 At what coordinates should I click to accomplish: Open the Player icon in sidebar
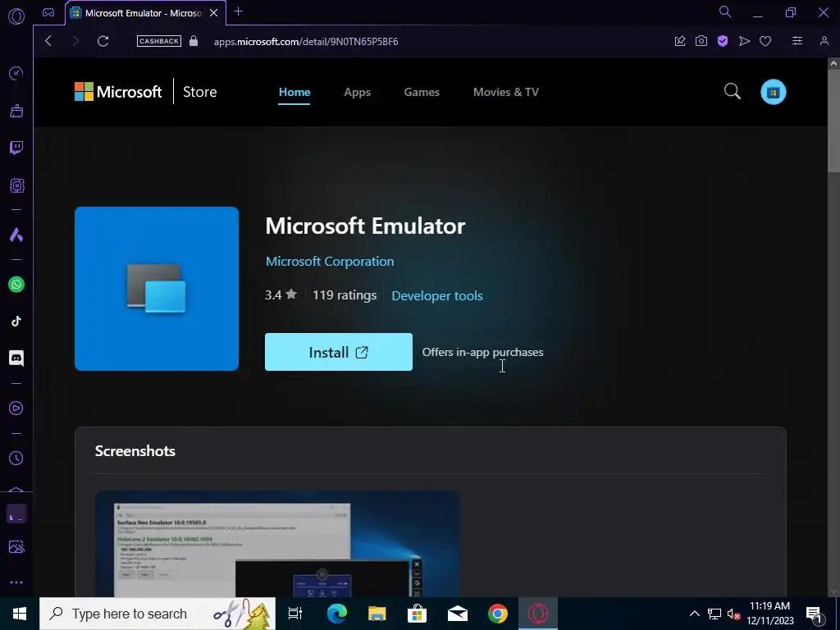pos(16,409)
